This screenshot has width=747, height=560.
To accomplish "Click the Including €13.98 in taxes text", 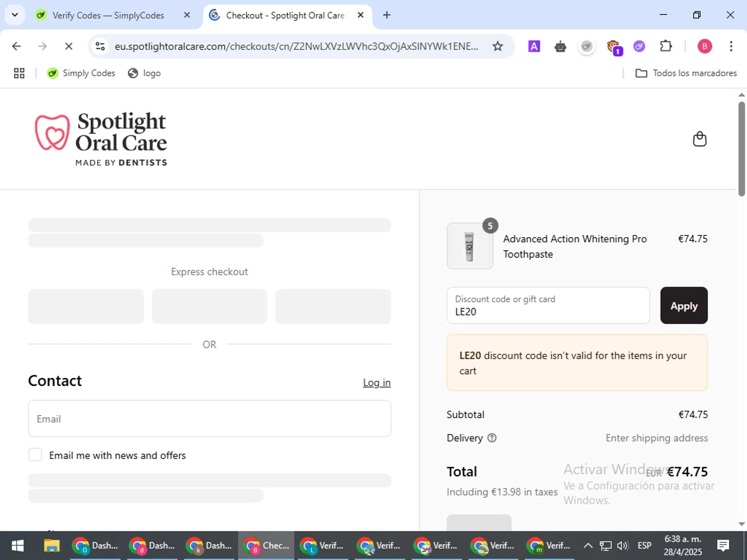I will [x=502, y=492].
